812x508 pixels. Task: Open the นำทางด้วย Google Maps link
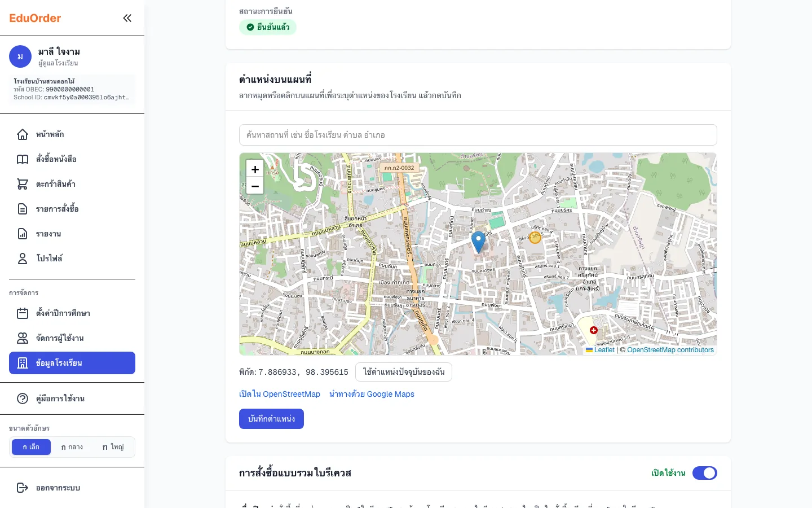(372, 394)
